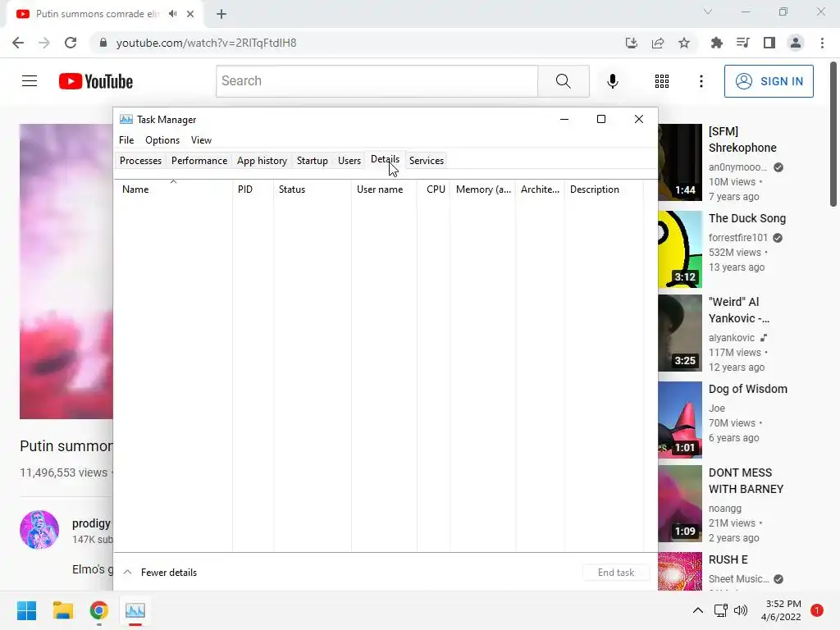Switch to the Performance tab
This screenshot has height=630, width=840.
199,161
